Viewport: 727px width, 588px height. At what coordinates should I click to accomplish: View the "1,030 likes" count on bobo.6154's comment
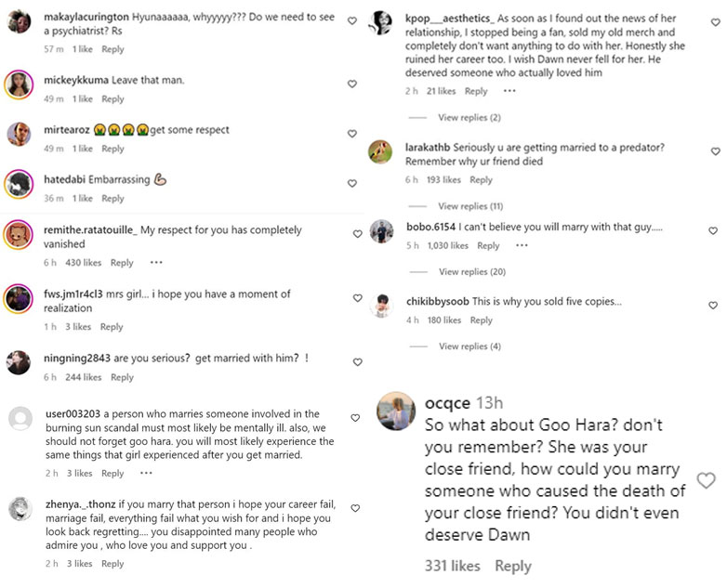(447, 246)
